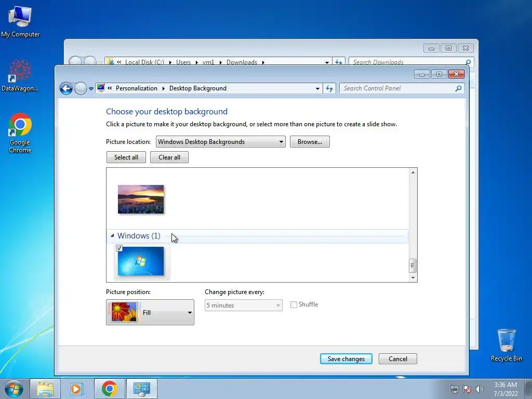The image size is (532, 399).
Task: Click vm1 in the Downloads window path
Action: (208, 62)
